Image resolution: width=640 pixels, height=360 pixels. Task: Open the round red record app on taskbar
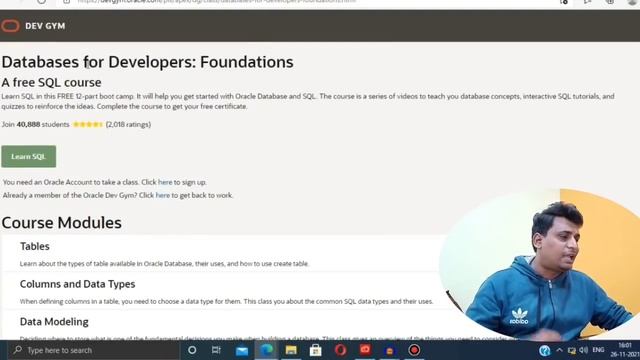tap(414, 350)
